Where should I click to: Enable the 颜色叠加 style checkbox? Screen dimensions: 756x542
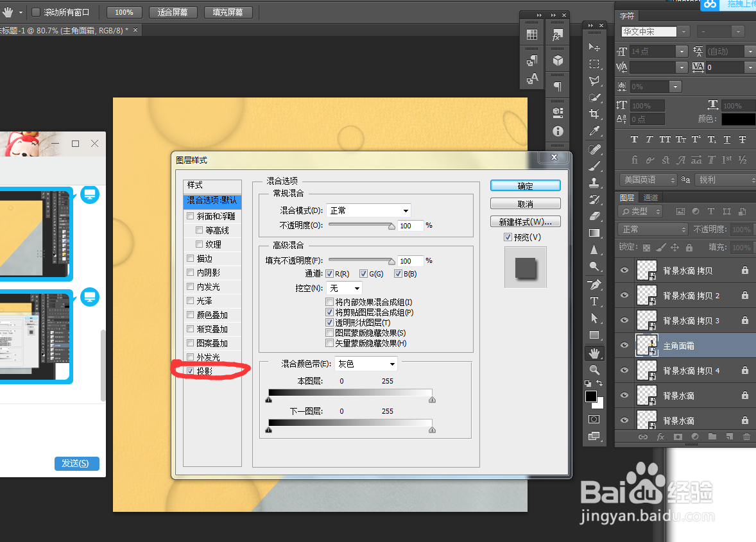click(x=191, y=314)
